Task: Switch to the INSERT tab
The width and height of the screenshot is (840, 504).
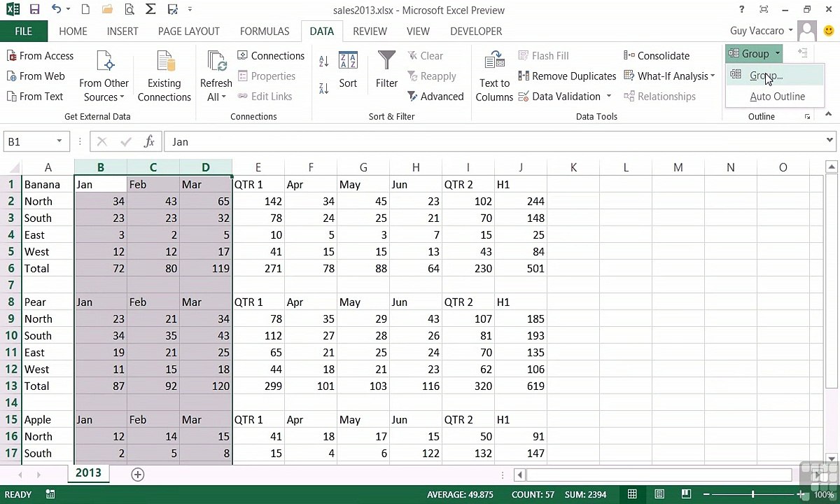Action: [122, 31]
